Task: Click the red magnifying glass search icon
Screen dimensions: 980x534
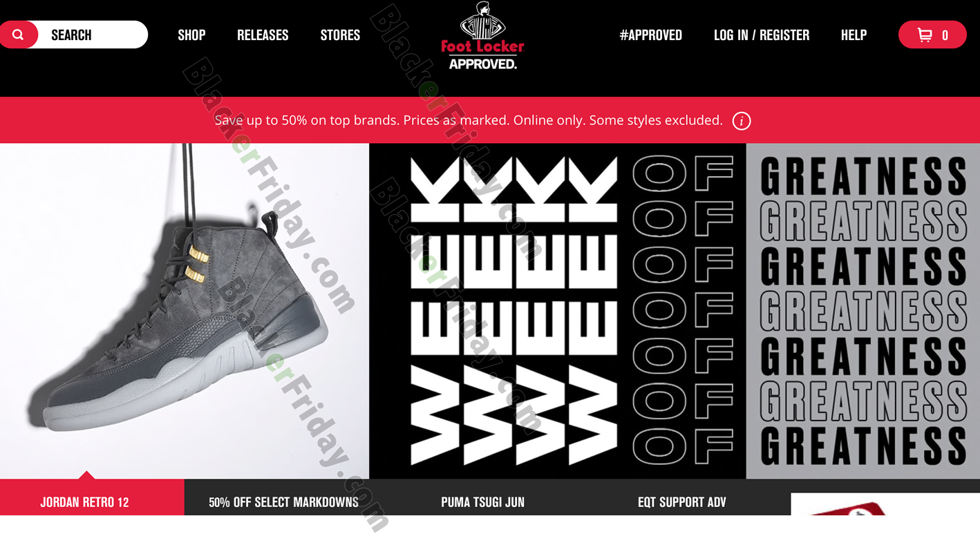Action: [18, 35]
